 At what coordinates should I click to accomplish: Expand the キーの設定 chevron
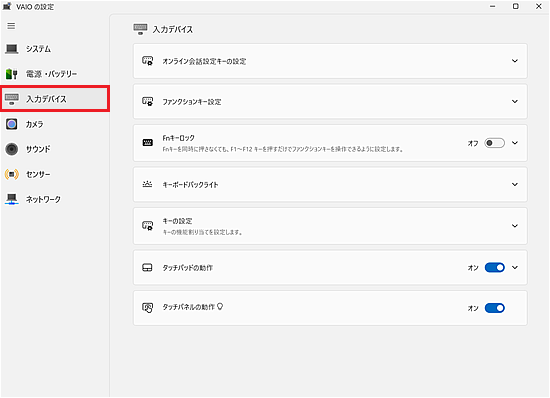[515, 226]
